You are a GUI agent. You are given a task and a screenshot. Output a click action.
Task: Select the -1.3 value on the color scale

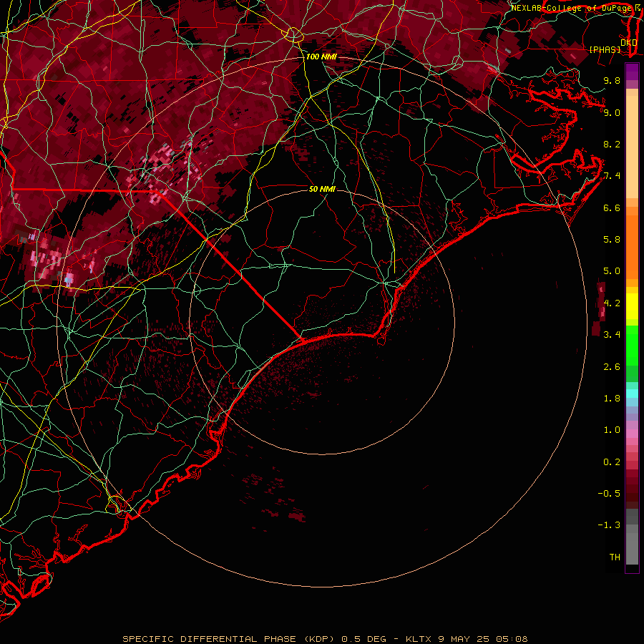[609, 525]
